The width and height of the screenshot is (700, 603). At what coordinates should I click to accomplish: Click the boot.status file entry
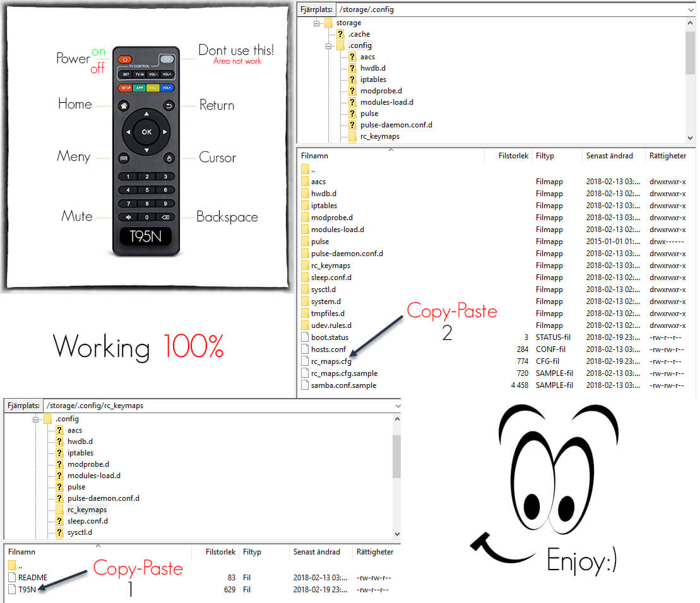pos(329,337)
